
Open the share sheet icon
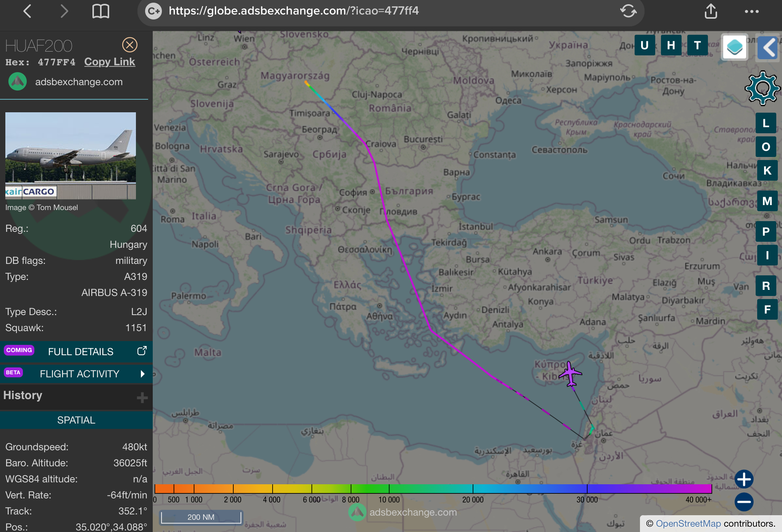coord(711,11)
